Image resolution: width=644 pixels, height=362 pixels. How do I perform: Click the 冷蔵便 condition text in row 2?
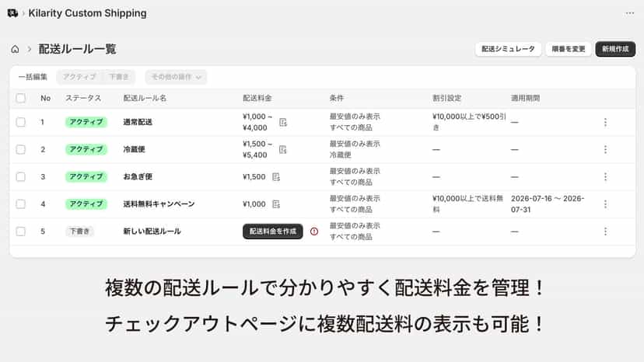point(341,155)
